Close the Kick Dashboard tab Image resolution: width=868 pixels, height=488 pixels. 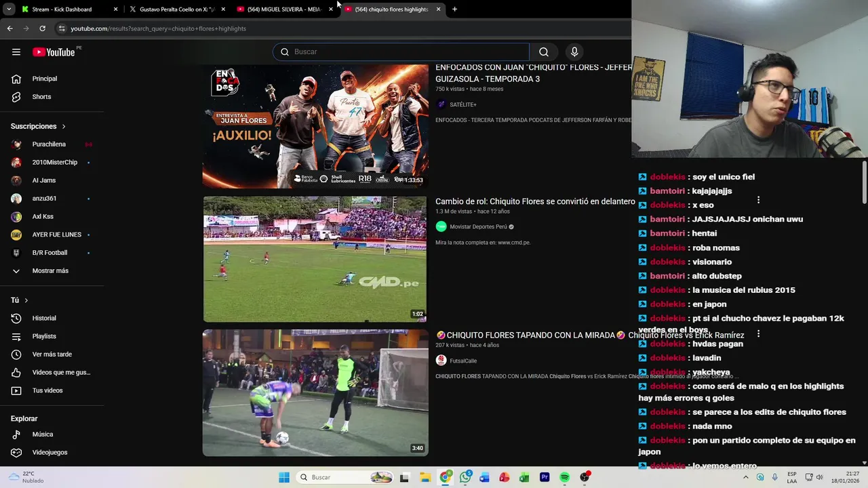[115, 9]
